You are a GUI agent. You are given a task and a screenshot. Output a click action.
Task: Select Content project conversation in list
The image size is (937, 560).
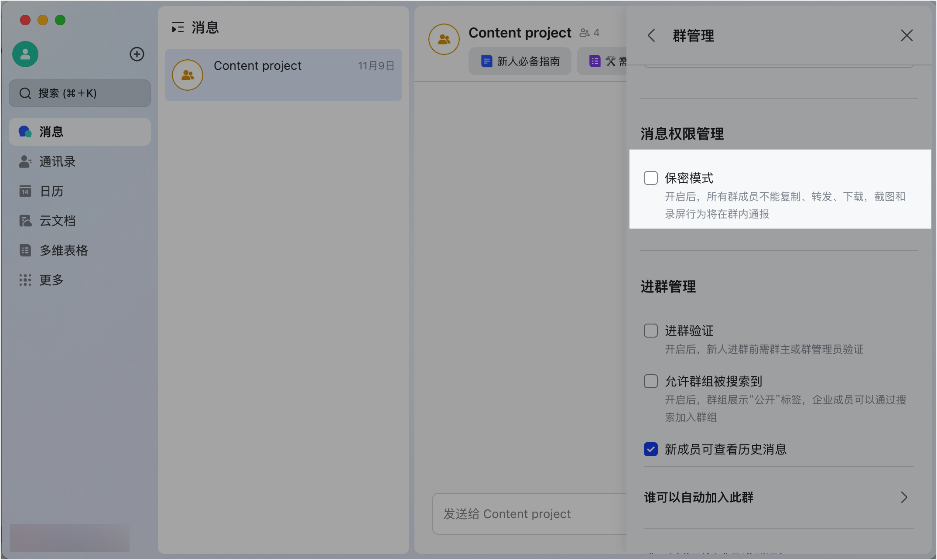coord(284,75)
